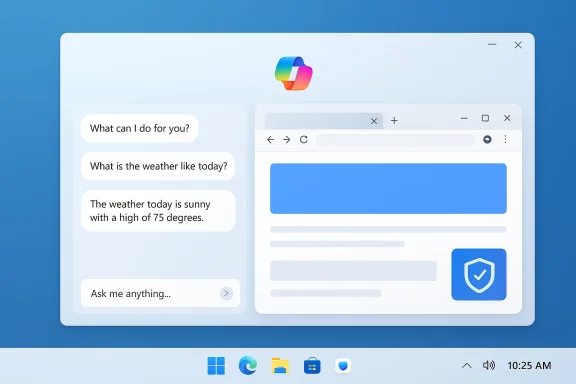
Task: Open File Explorer from the taskbar
Action: tap(280, 366)
